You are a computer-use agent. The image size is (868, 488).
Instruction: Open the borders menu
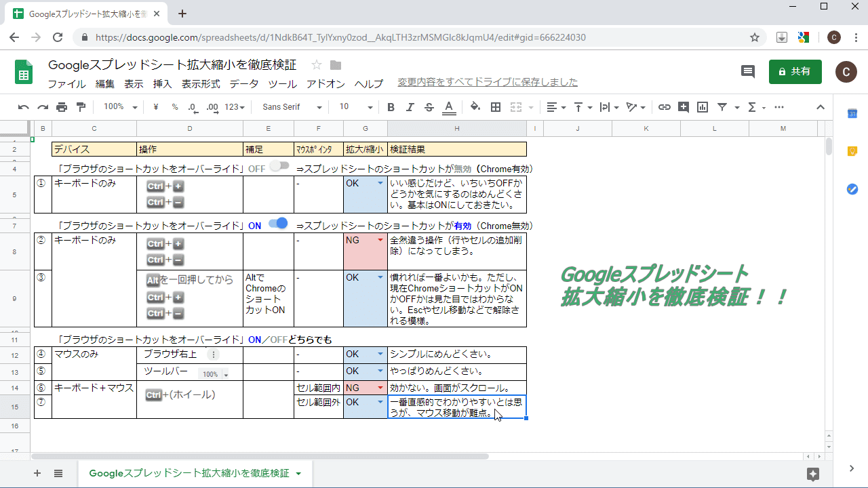pyautogui.click(x=496, y=107)
